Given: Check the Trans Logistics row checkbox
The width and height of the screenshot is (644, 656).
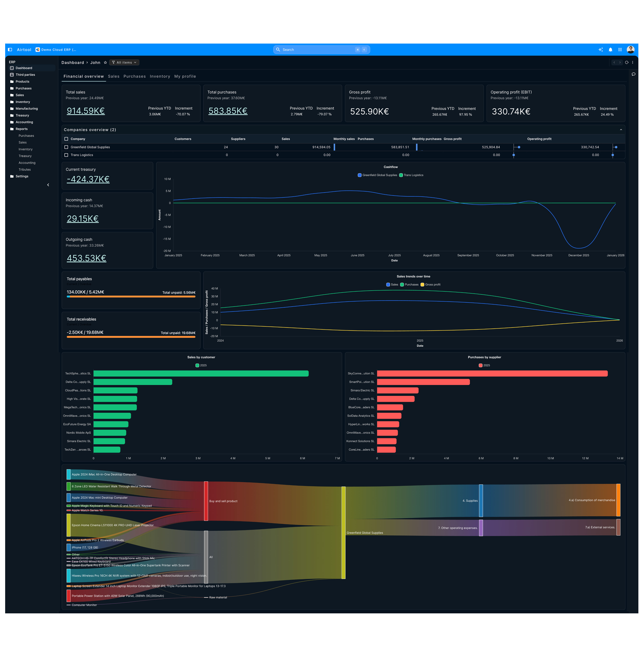Looking at the screenshot, I should 66,155.
